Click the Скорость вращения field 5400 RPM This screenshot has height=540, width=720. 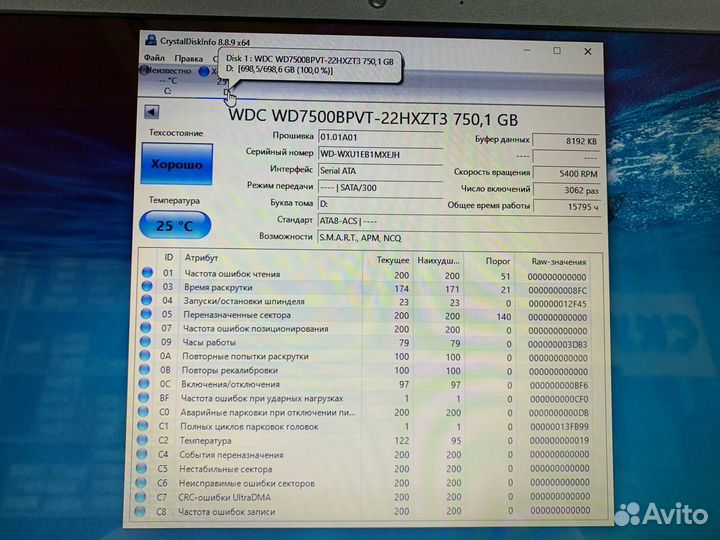click(x=567, y=174)
